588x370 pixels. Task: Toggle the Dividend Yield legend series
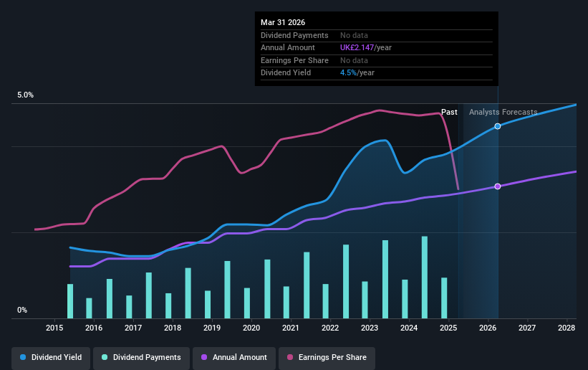click(x=51, y=358)
